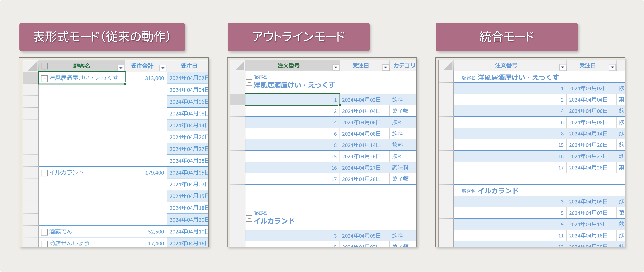This screenshot has width=644, height=272.
Task: Open 受注日 filter dropdown in merged mode grid
Action: [613, 67]
